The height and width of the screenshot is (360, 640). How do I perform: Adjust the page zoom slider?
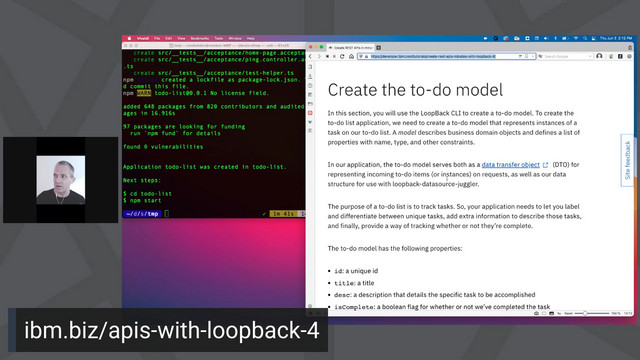[x=592, y=313]
